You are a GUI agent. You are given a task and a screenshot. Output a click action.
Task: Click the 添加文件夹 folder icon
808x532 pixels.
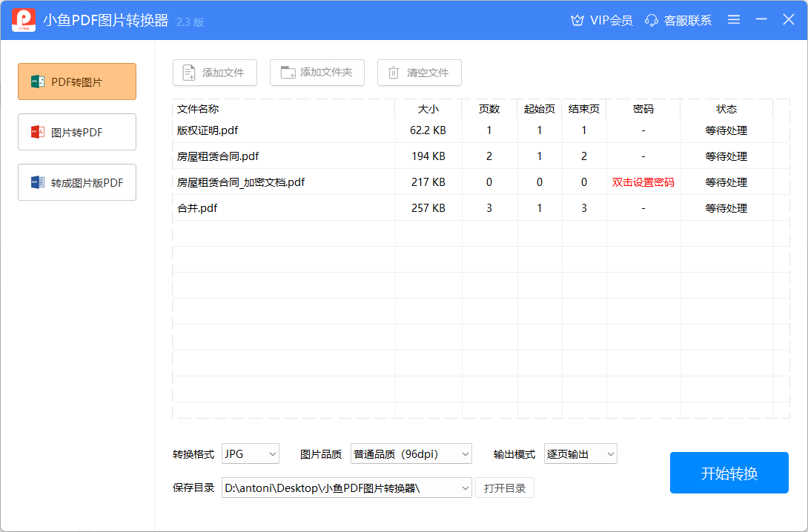288,73
